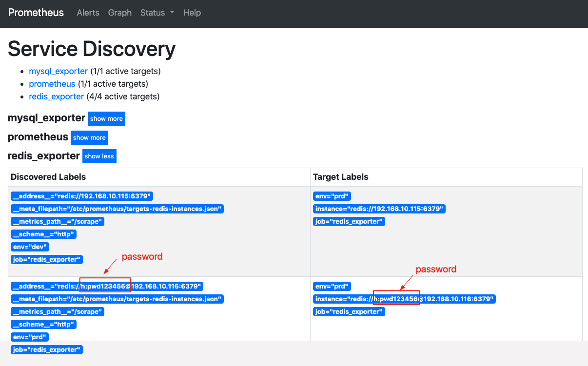
Task: Follow the prometheus job link
Action: click(52, 84)
